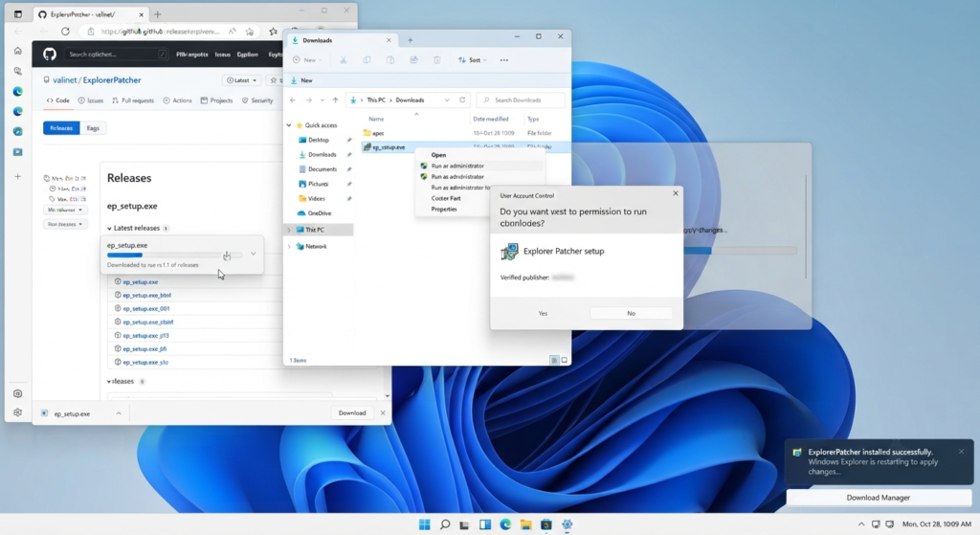Open File Explorer from the taskbar
980x535 pixels.
[x=525, y=524]
